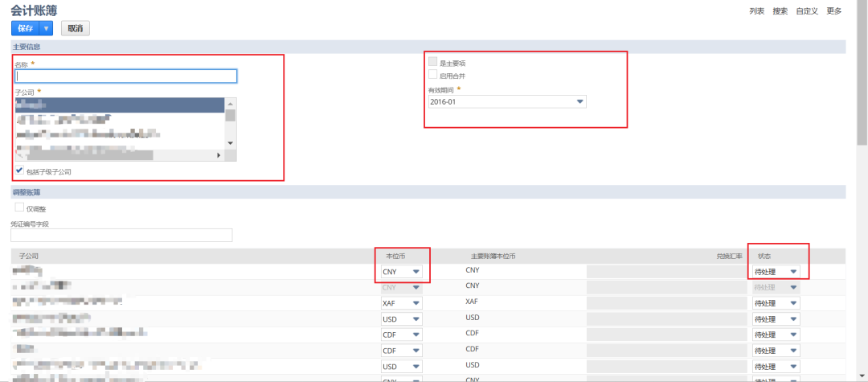
Task: Click the subsidiary list scroll-down arrow
Action: 231,143
